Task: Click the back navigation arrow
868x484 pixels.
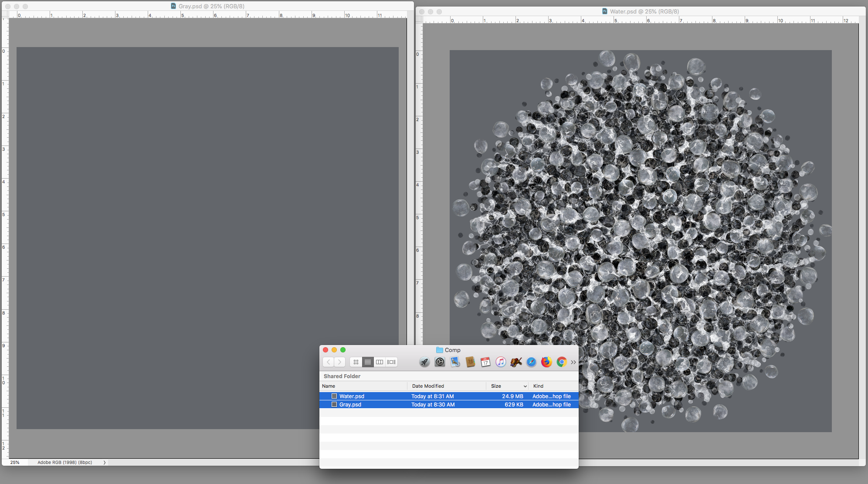Action: 328,362
